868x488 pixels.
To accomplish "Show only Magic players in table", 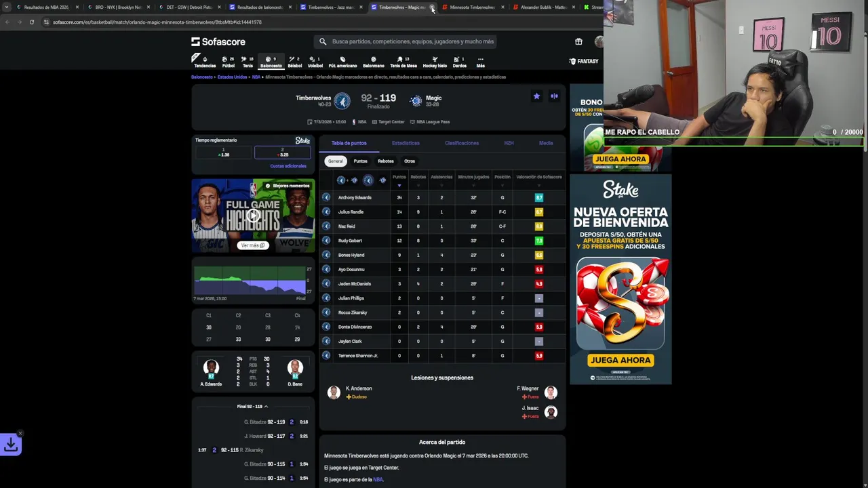I will tap(382, 180).
